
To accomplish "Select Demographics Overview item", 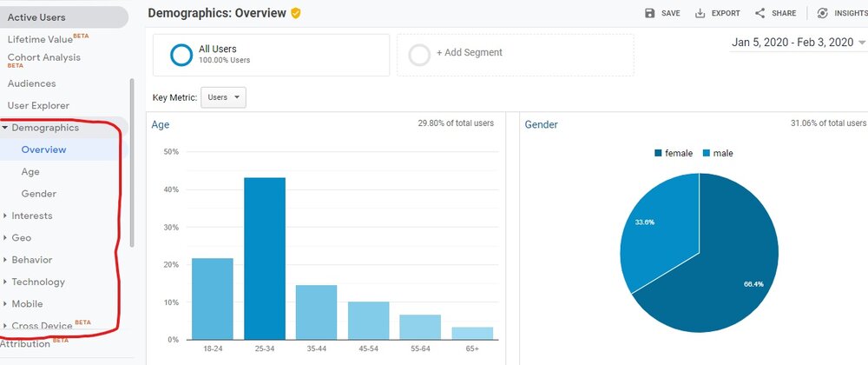I will (43, 149).
